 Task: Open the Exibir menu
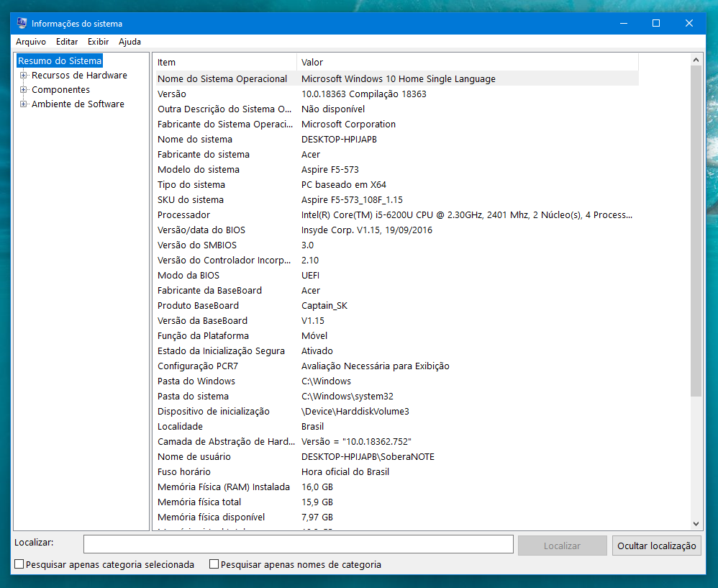[98, 42]
